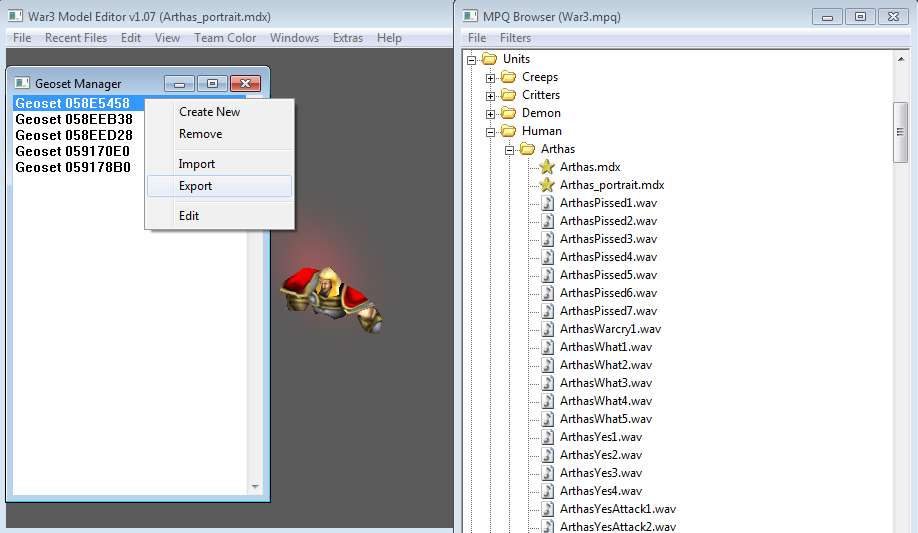Image resolution: width=918 pixels, height=533 pixels.
Task: Click the star icon of Arthas.mdx
Action: pos(547,167)
